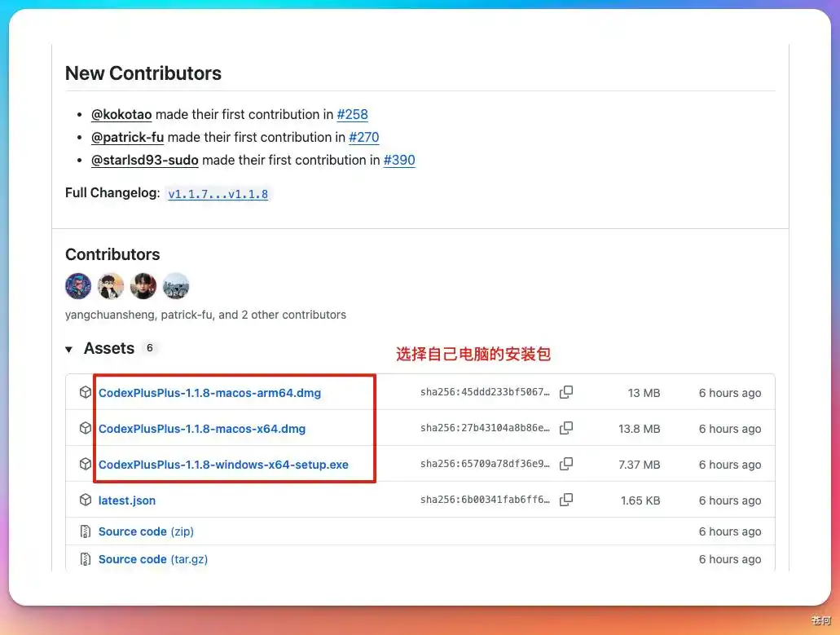Screen dimensions: 840x635
Task: Open pull request #258 link
Action: click(353, 115)
